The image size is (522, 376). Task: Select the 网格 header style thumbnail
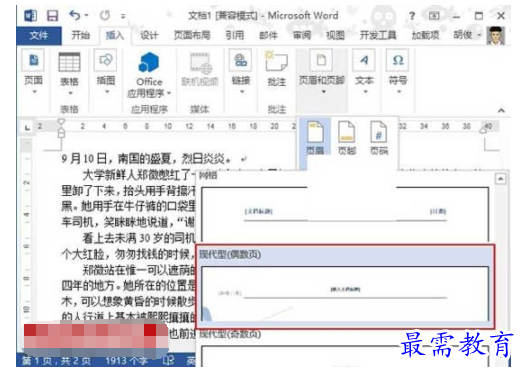click(344, 215)
